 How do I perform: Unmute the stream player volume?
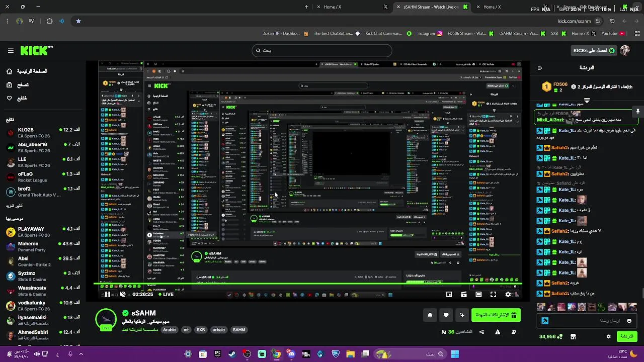coord(122,295)
